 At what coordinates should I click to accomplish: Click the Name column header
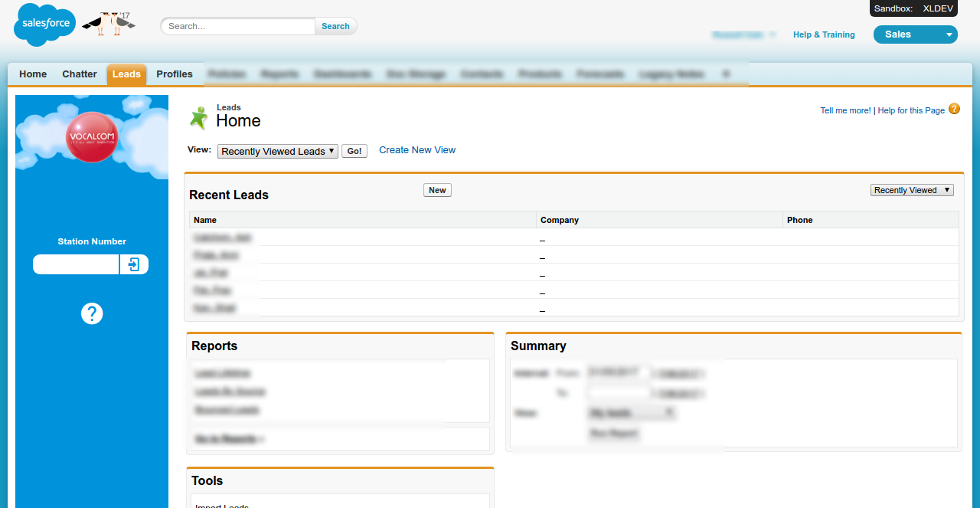[363, 220]
